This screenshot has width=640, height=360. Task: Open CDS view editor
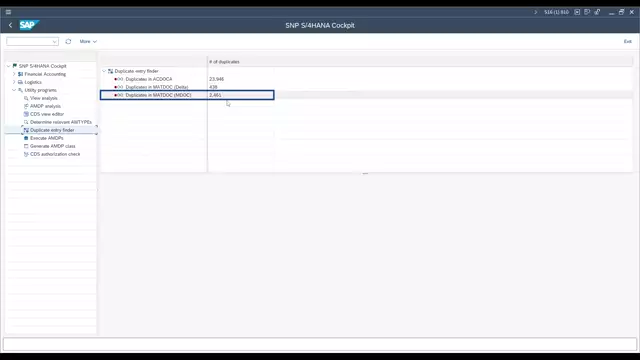click(x=47, y=114)
